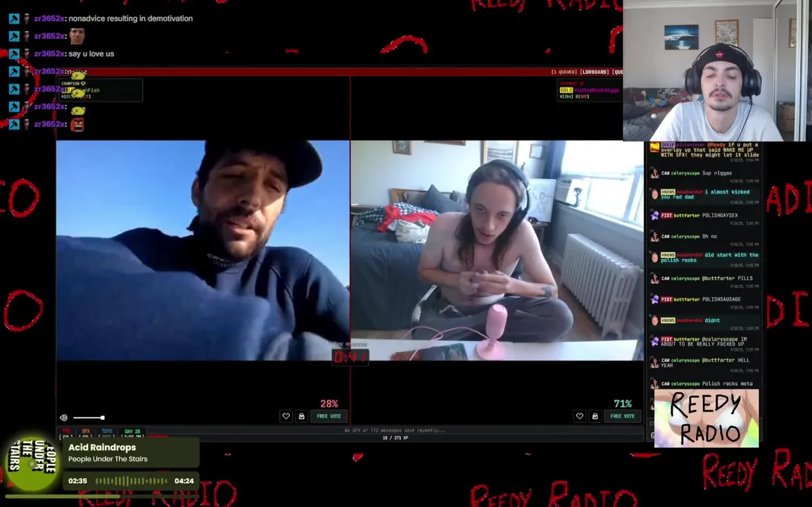The width and height of the screenshot is (812, 507).
Task: Seek on the song waveform progress bar
Action: click(131, 480)
